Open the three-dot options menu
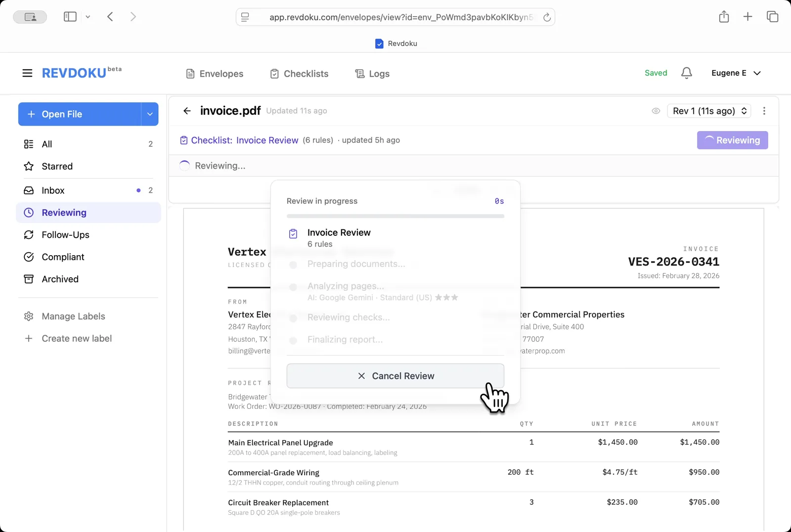Image resolution: width=791 pixels, height=532 pixels. [764, 111]
